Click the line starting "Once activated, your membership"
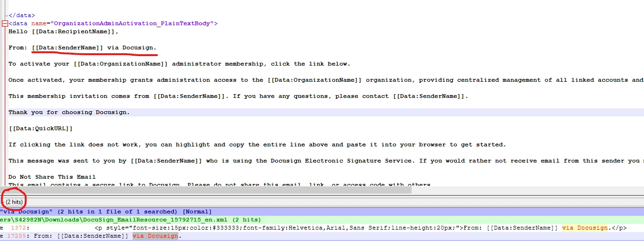The width and height of the screenshot is (644, 241). tap(326, 80)
